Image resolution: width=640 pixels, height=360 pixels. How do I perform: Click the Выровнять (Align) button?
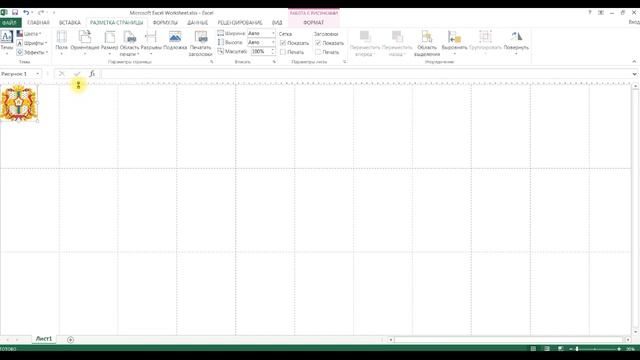coord(454,43)
